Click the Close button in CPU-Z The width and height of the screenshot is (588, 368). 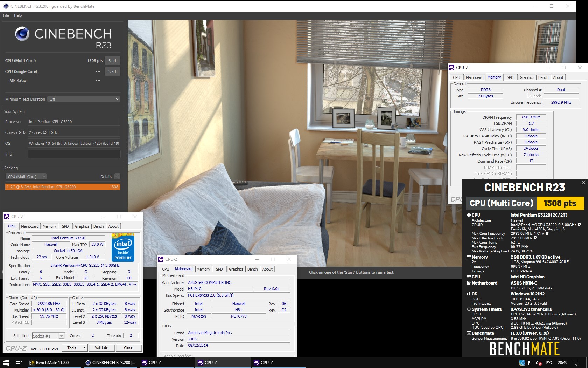(128, 348)
